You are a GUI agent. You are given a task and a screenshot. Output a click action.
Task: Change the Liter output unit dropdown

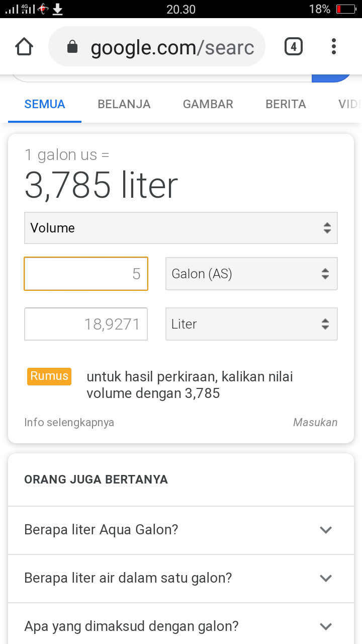tap(251, 324)
